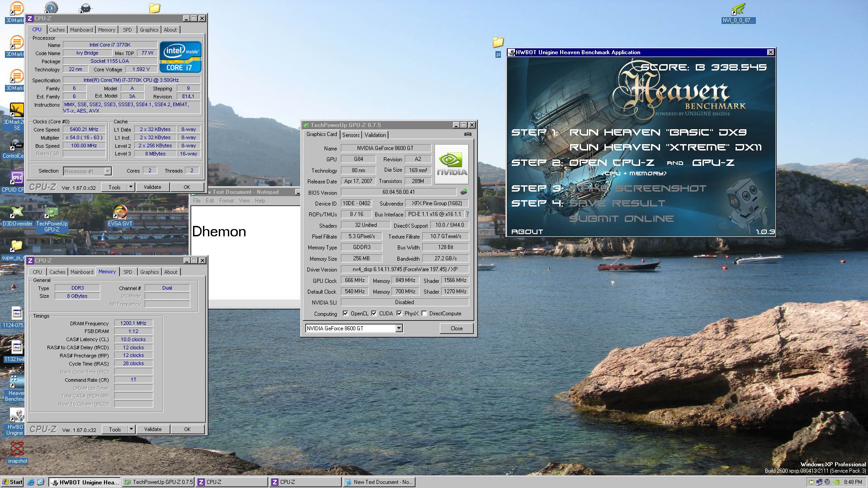Image resolution: width=868 pixels, height=488 pixels.
Task: Open the NVI_0_0_87 desktop shortcut
Action: pyautogui.click(x=738, y=14)
